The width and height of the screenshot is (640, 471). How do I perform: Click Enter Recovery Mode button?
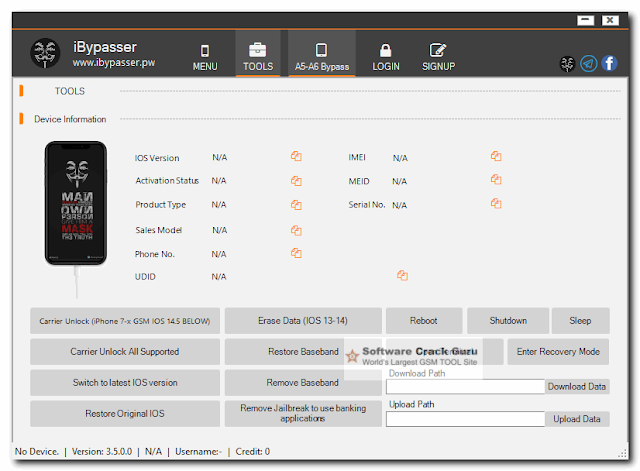pyautogui.click(x=558, y=351)
